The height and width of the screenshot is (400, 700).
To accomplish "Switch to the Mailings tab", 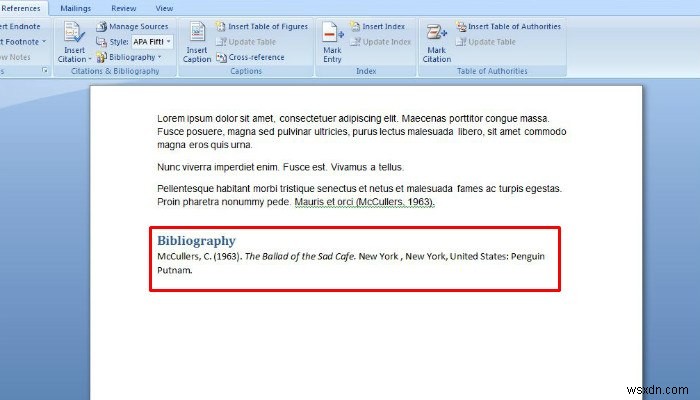I will [75, 8].
